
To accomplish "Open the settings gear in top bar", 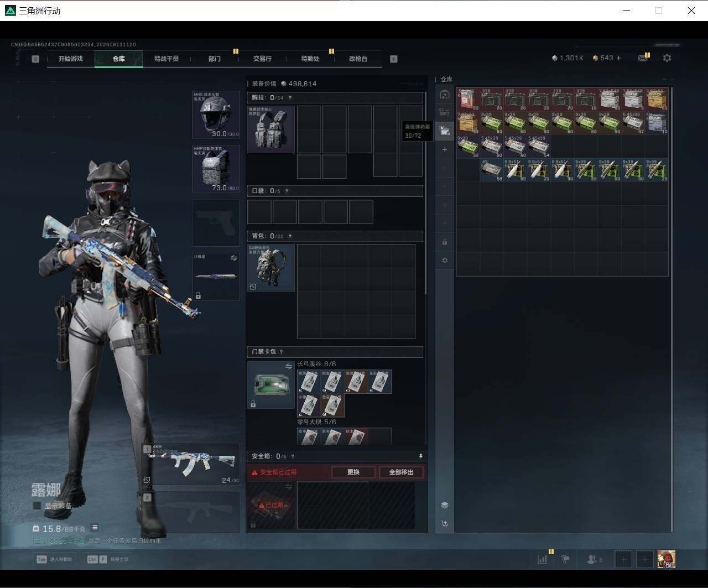I will [667, 58].
